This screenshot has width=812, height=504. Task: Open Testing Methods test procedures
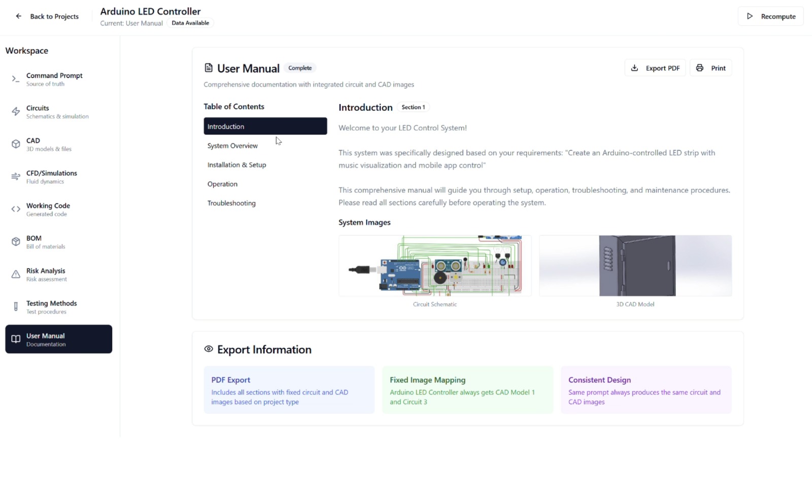tap(59, 307)
